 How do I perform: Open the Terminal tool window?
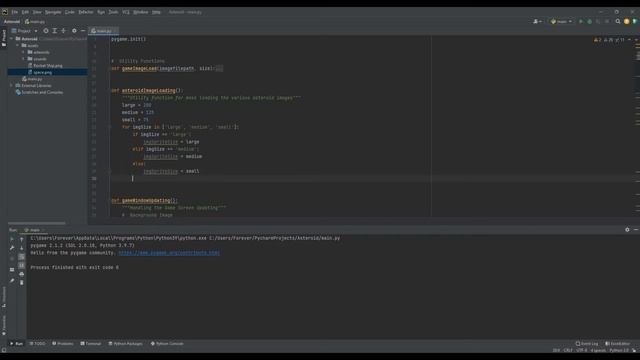click(x=91, y=344)
